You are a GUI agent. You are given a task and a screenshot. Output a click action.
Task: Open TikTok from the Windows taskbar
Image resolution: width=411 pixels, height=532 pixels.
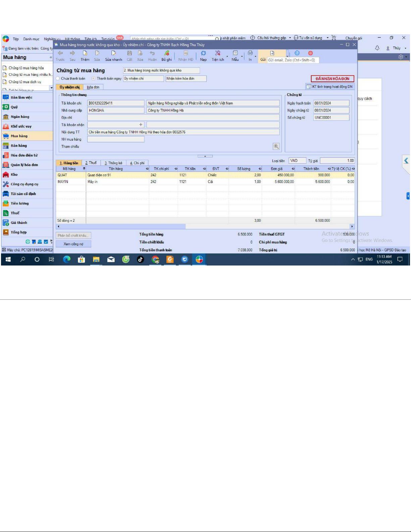click(x=140, y=259)
